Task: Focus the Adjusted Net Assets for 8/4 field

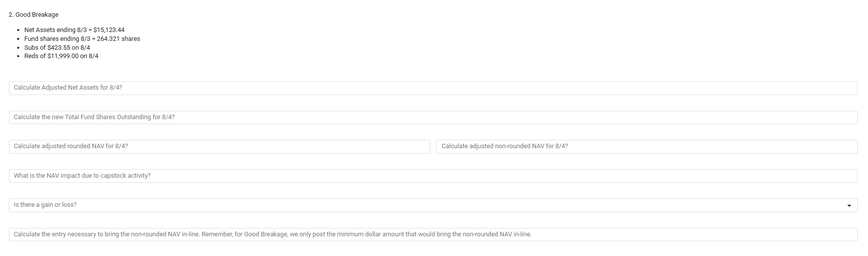Action: 433,88
